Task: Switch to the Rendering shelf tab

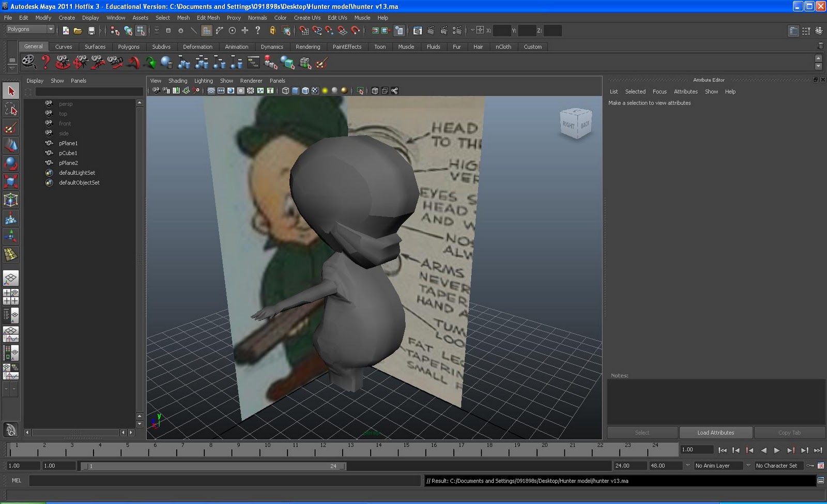Action: point(308,47)
